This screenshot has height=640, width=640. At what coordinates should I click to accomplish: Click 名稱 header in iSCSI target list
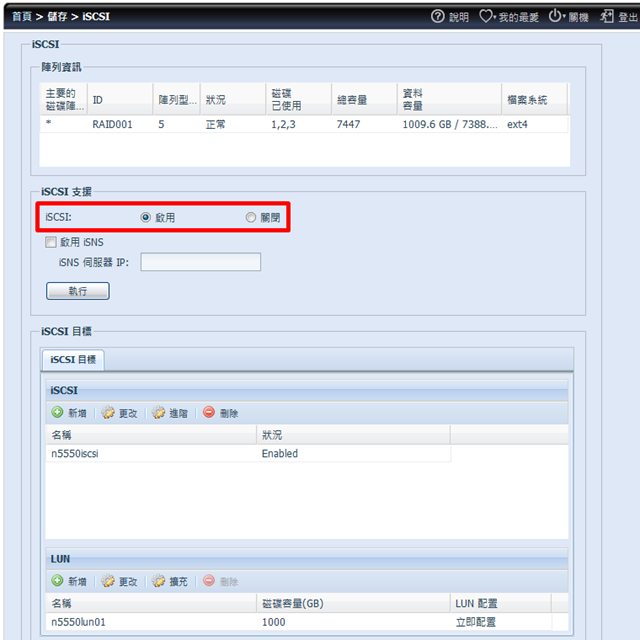[x=151, y=435]
